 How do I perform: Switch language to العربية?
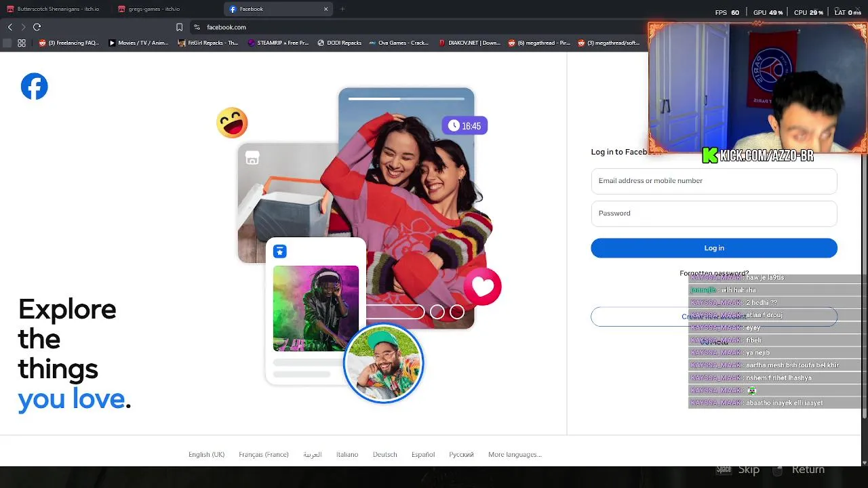(313, 454)
